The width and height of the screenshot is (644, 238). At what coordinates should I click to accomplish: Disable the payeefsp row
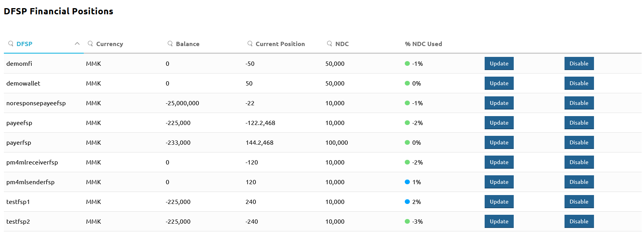579,123
